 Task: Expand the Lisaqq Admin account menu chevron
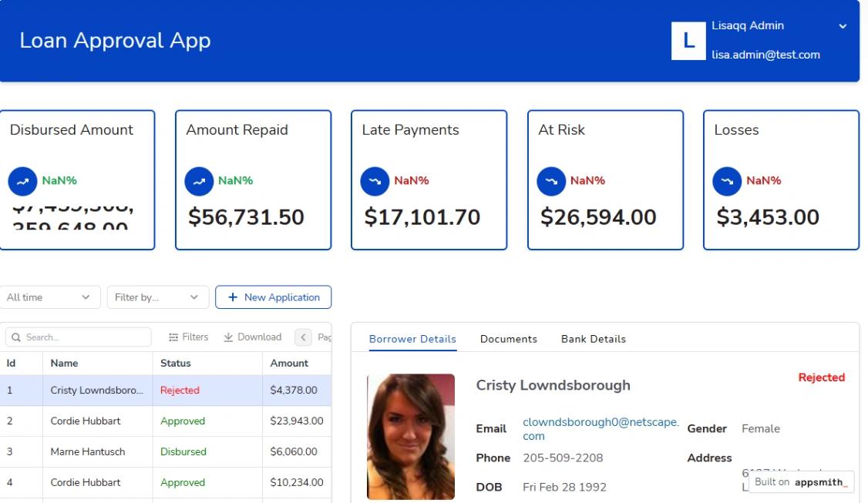(843, 26)
